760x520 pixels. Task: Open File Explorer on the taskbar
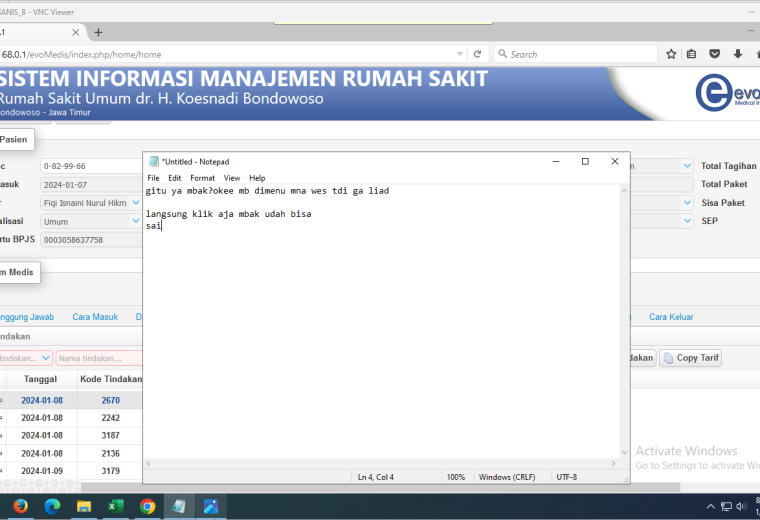tap(84, 506)
